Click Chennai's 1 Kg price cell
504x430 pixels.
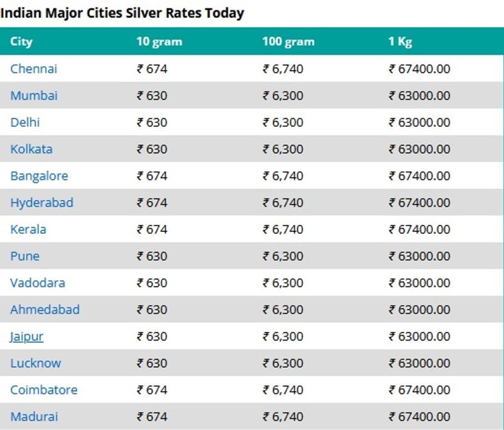coord(420,69)
